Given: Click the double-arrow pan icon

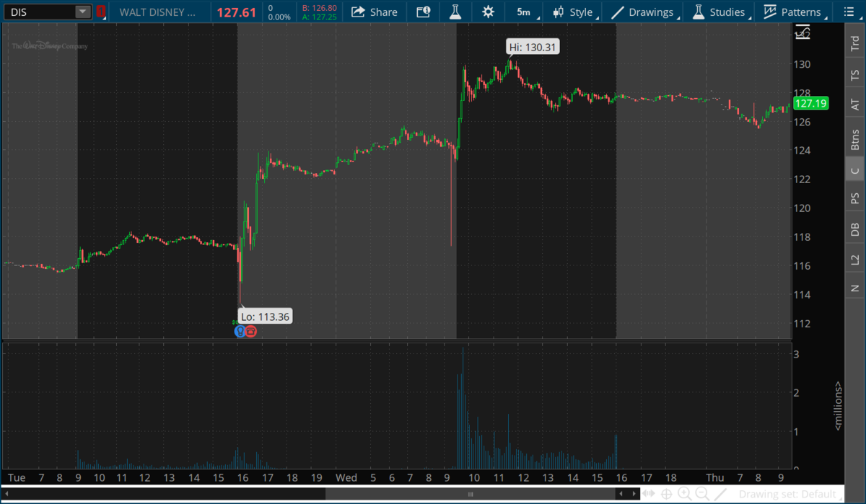Looking at the screenshot, I should pyautogui.click(x=648, y=494).
